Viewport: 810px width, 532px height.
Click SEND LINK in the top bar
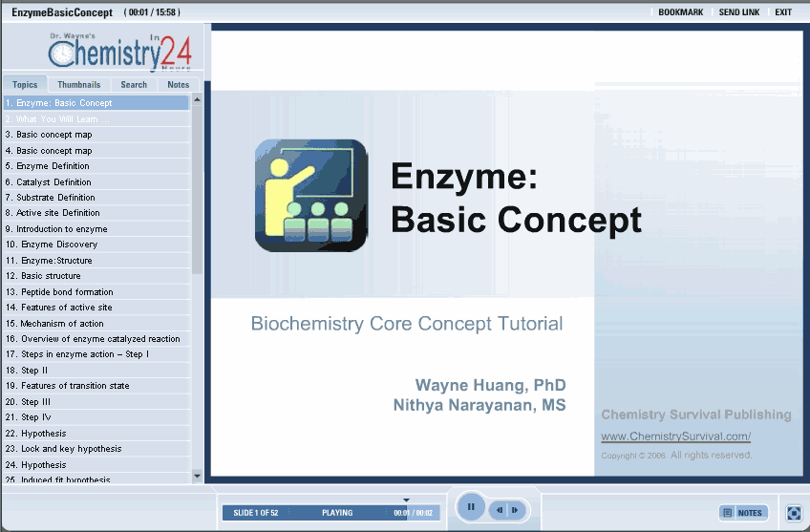(x=739, y=12)
